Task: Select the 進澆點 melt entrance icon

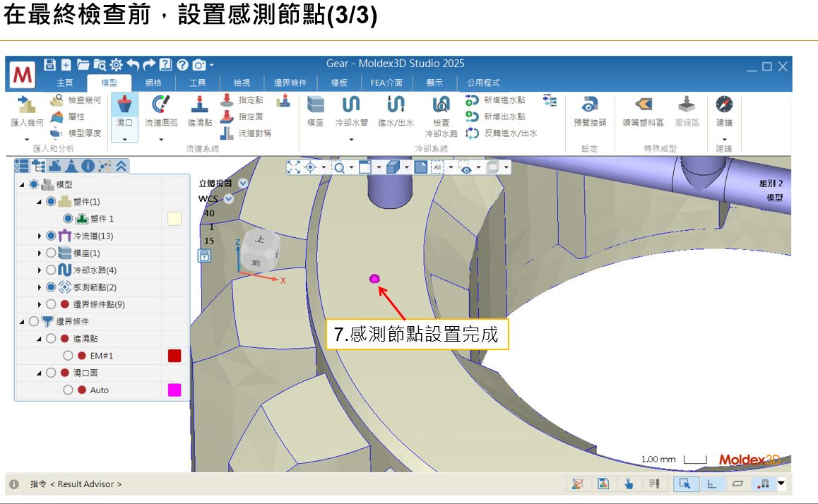Action: click(x=199, y=106)
